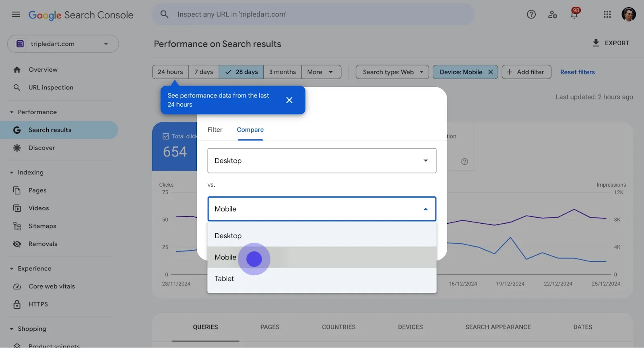Click the search magnifier icon in URL bar

[x=164, y=14]
